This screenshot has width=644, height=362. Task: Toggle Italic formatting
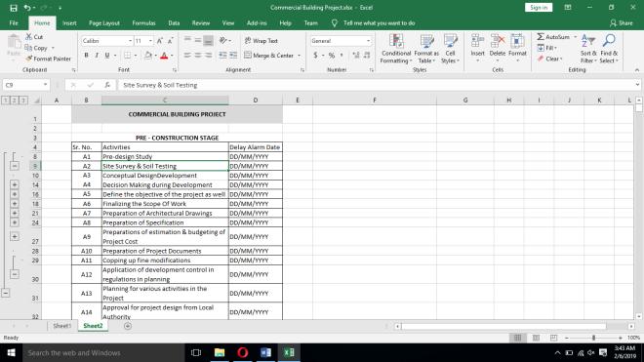pyautogui.click(x=97, y=56)
